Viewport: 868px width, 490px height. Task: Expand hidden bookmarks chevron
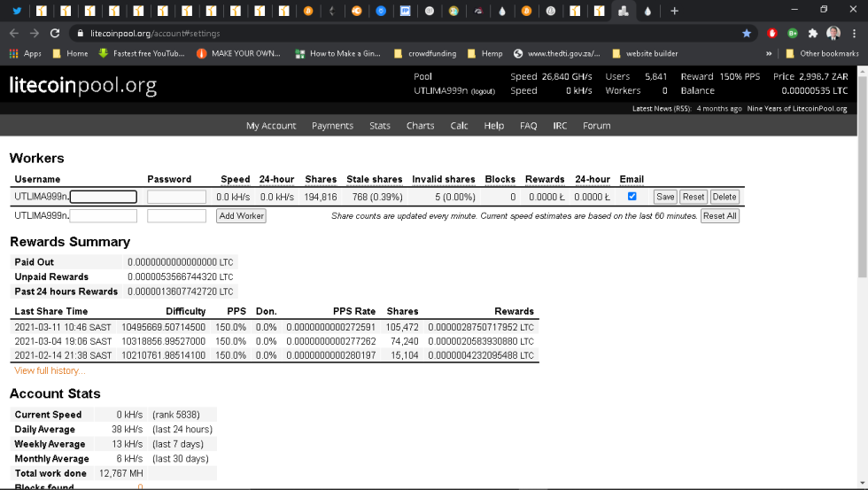coord(769,54)
